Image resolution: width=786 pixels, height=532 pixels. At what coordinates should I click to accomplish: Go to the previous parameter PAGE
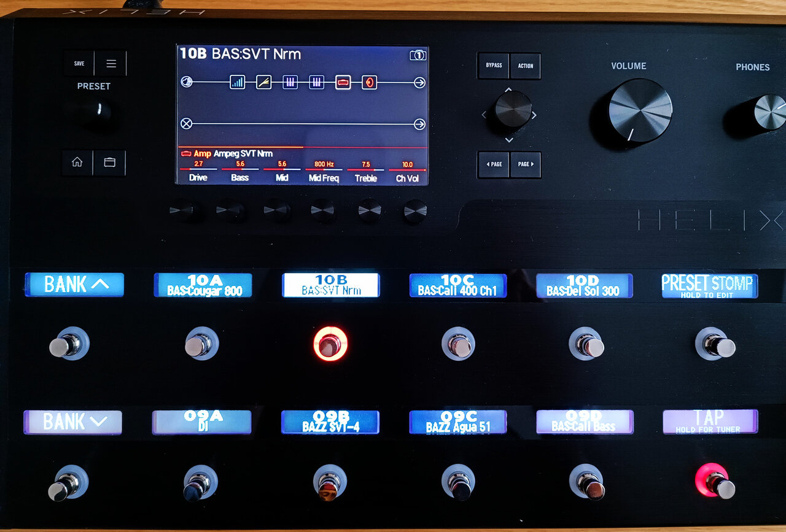coord(494,164)
